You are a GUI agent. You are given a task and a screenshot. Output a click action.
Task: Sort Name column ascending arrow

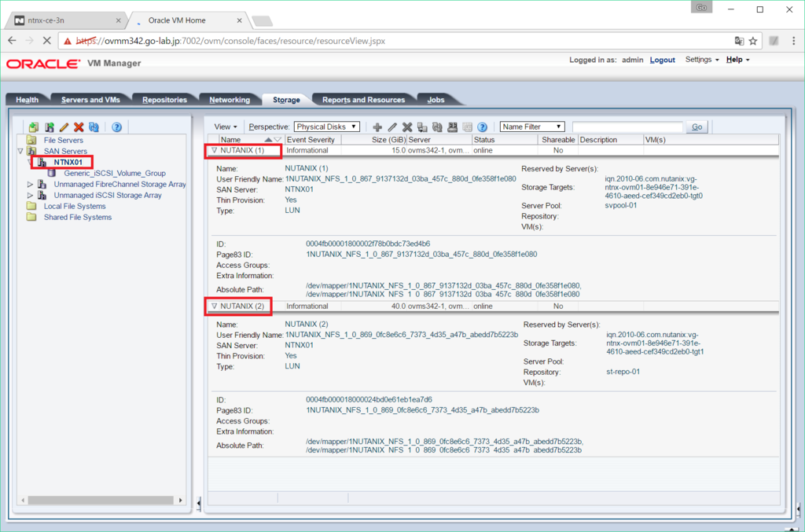click(268, 140)
